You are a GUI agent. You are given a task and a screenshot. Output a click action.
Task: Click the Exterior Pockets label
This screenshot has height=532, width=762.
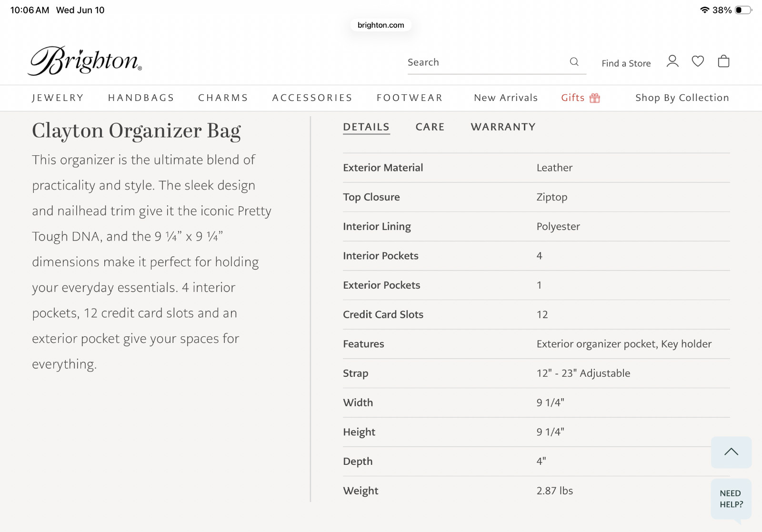coord(381,285)
